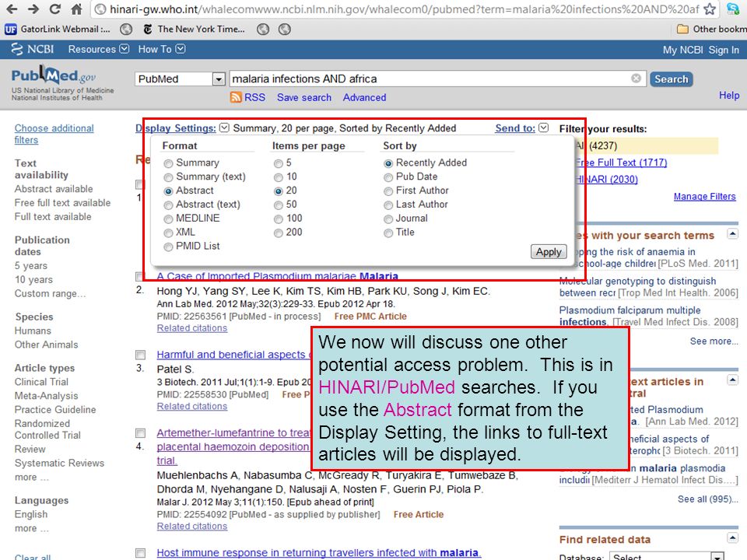747x560 pixels.
Task: Select XML format option
Action: pos(168,233)
